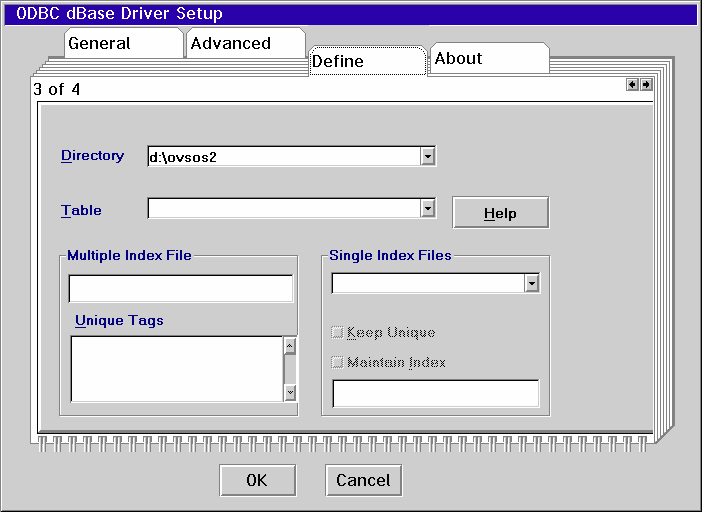Viewport: 702px width, 512px height.
Task: Click inside the Unique Tags list box
Action: coord(177,369)
